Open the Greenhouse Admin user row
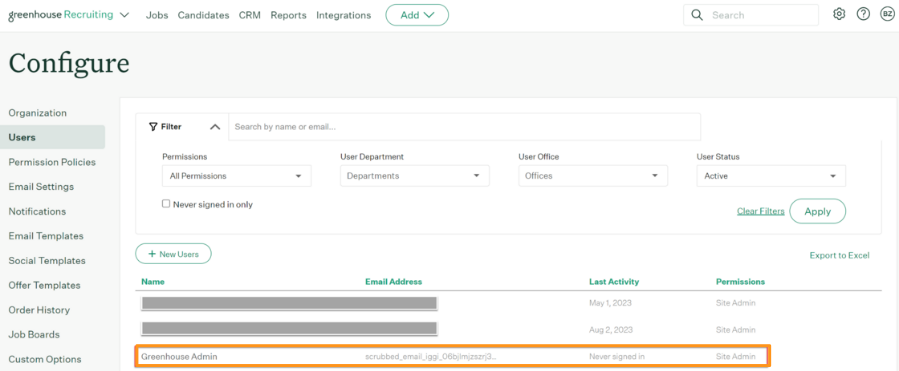Screen dimensions: 899x371 (453, 356)
